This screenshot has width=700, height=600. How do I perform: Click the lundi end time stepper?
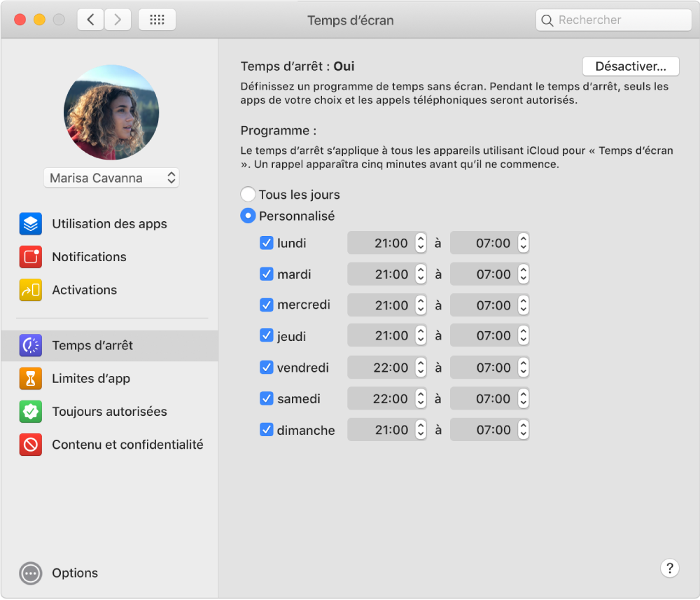click(x=523, y=243)
